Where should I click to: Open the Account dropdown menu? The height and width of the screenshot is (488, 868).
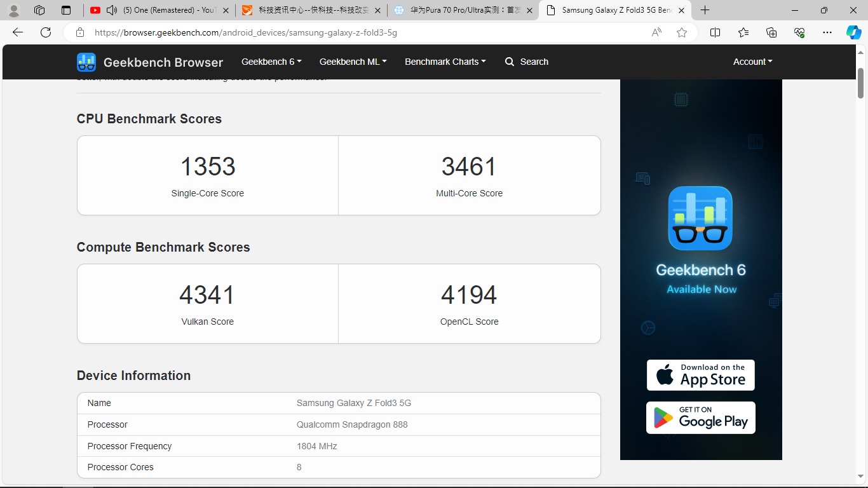click(x=752, y=62)
